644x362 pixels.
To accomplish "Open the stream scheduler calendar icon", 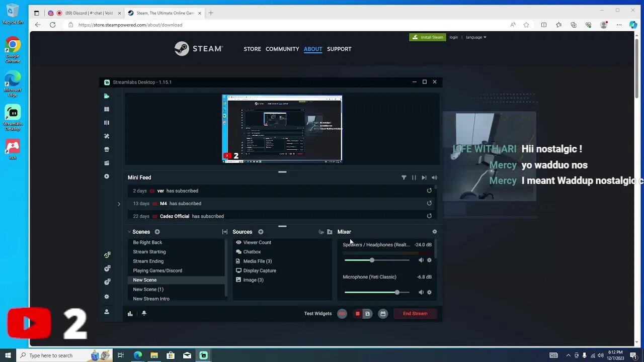I will [383, 314].
